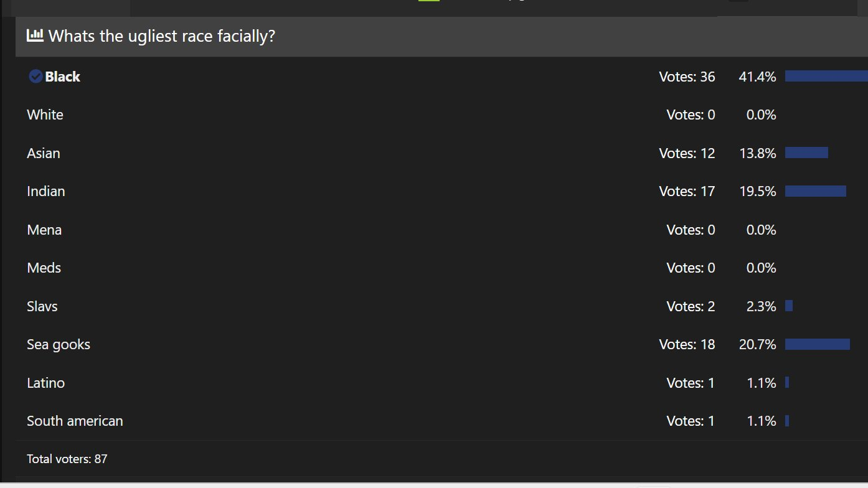Choose the "Indian" poll option
Viewport: 868px width, 488px height.
click(46, 192)
